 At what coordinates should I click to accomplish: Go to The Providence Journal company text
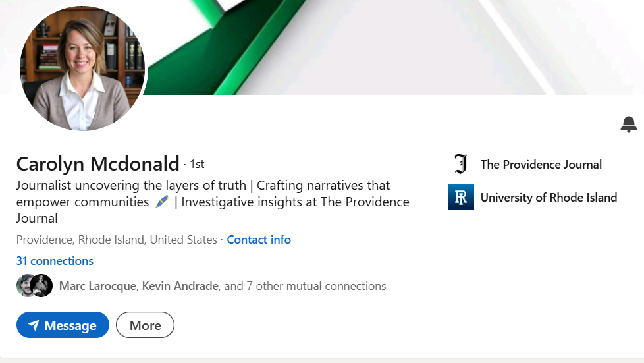tap(541, 165)
